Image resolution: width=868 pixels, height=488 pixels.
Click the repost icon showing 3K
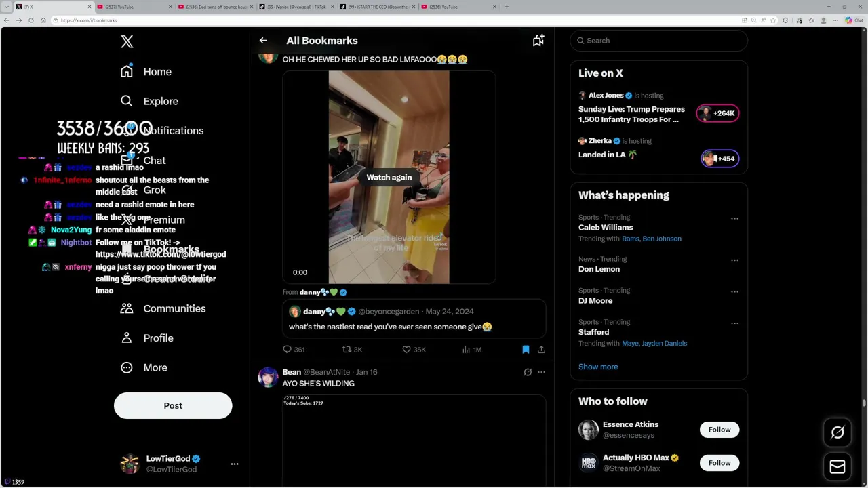(x=352, y=350)
